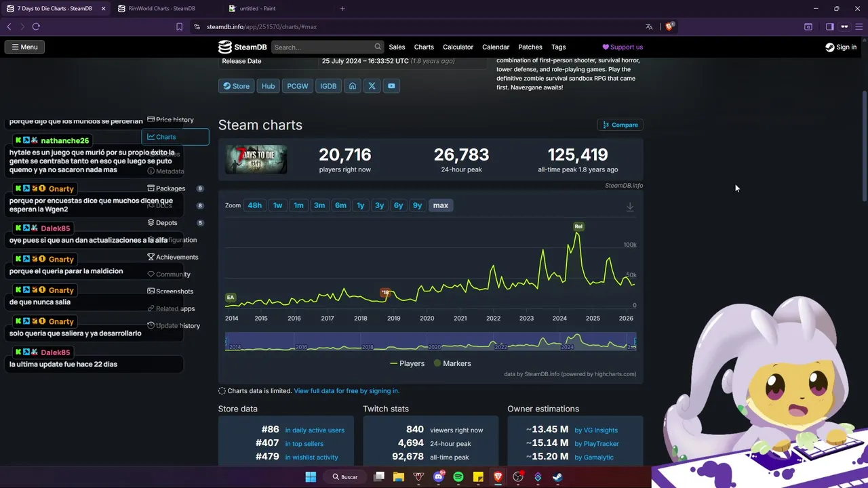Open a new browser tab with plus
Viewport: 868px width, 488px height.
342,9
